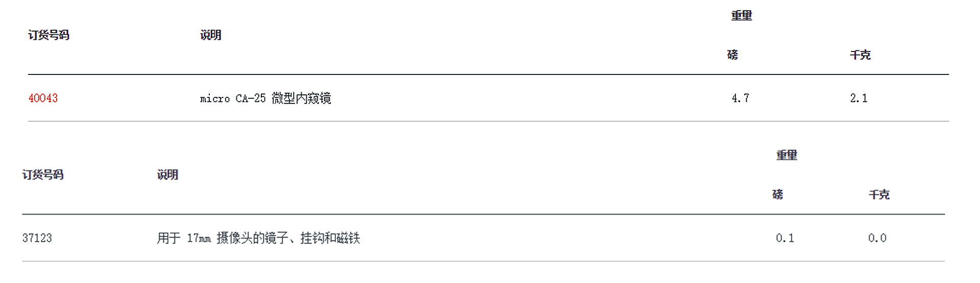Select the 0.0 kilograms weight value
The width and height of the screenshot is (980, 283).
point(877,238)
